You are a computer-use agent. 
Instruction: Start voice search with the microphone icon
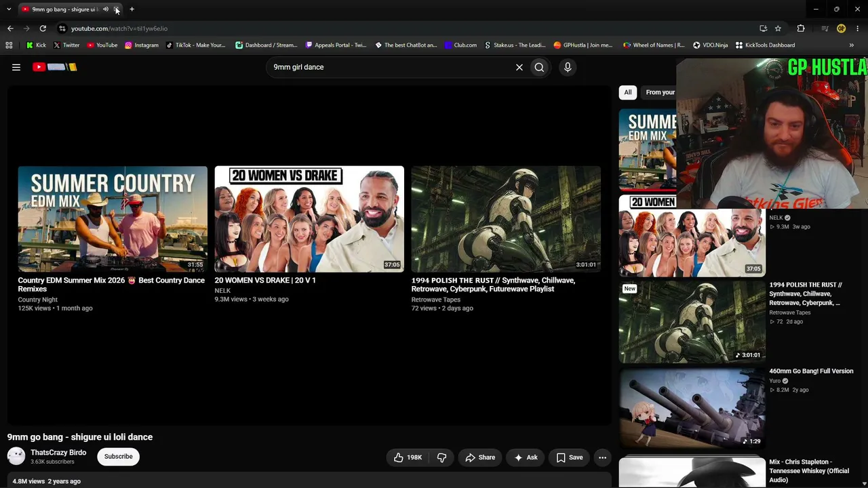tap(568, 67)
